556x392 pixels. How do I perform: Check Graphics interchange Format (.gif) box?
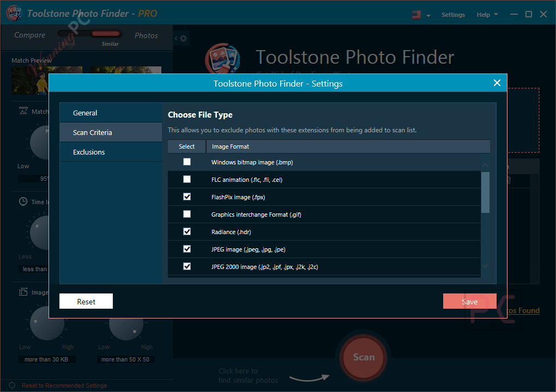(187, 214)
